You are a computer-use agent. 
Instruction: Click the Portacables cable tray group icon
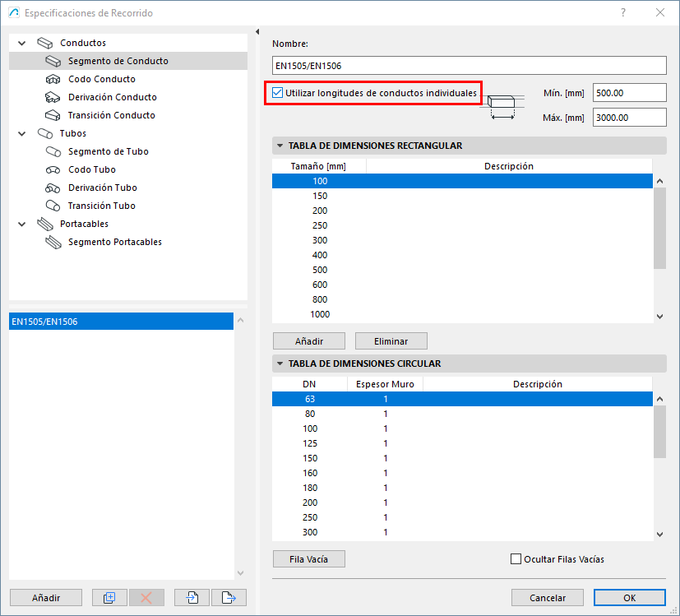click(44, 224)
